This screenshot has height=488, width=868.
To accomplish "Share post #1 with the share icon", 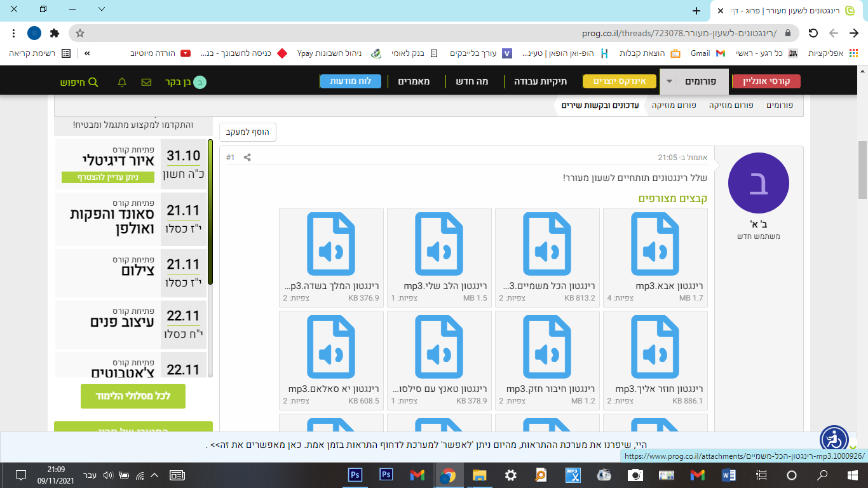I will [248, 157].
